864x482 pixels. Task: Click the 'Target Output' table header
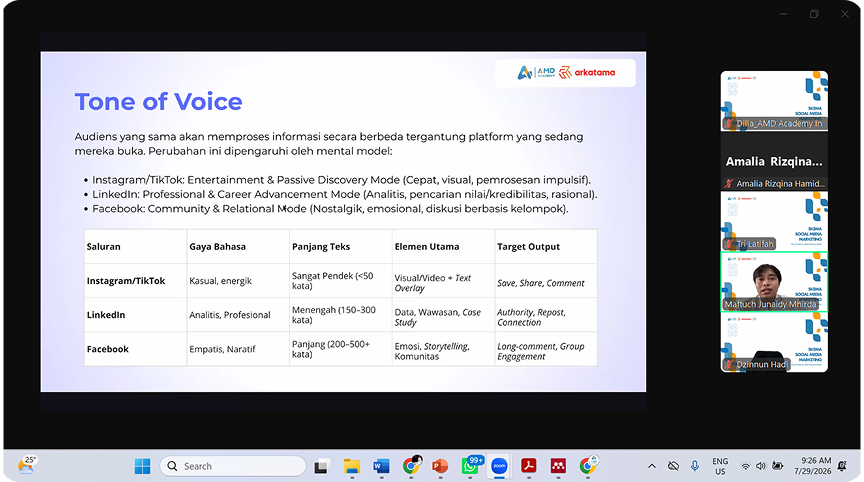point(528,247)
